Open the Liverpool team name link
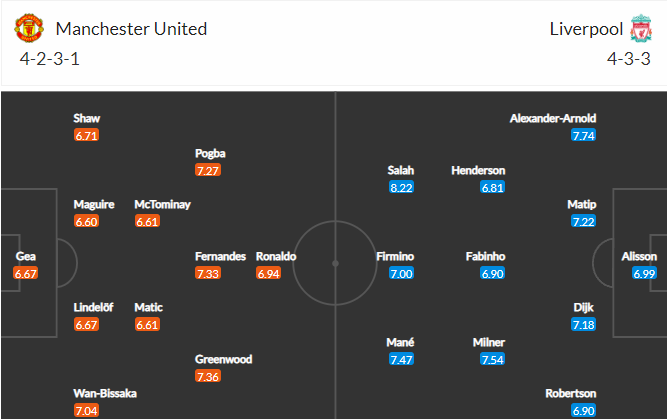667x419 pixels. pos(586,29)
